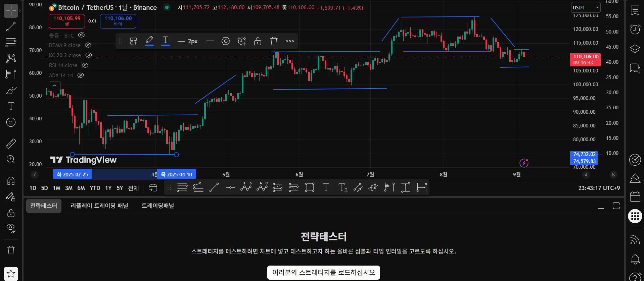Select the ruler measure tool
The image size is (644, 281).
tap(11, 144)
